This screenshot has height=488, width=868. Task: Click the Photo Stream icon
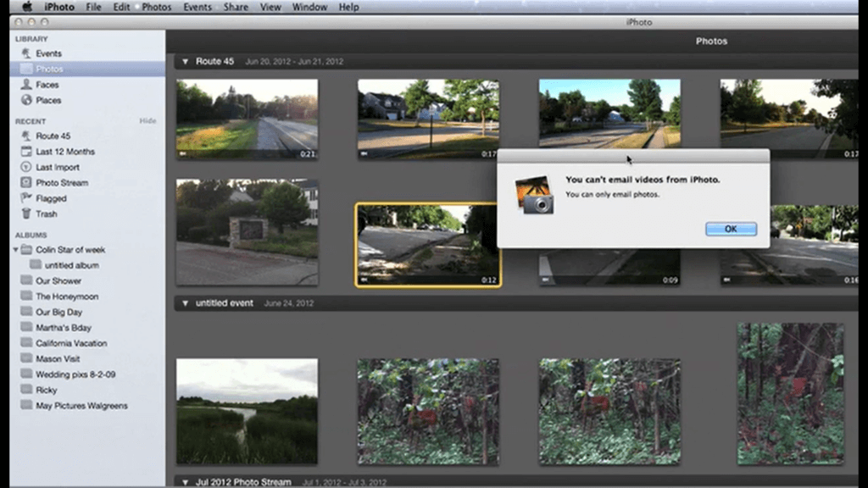(26, 183)
